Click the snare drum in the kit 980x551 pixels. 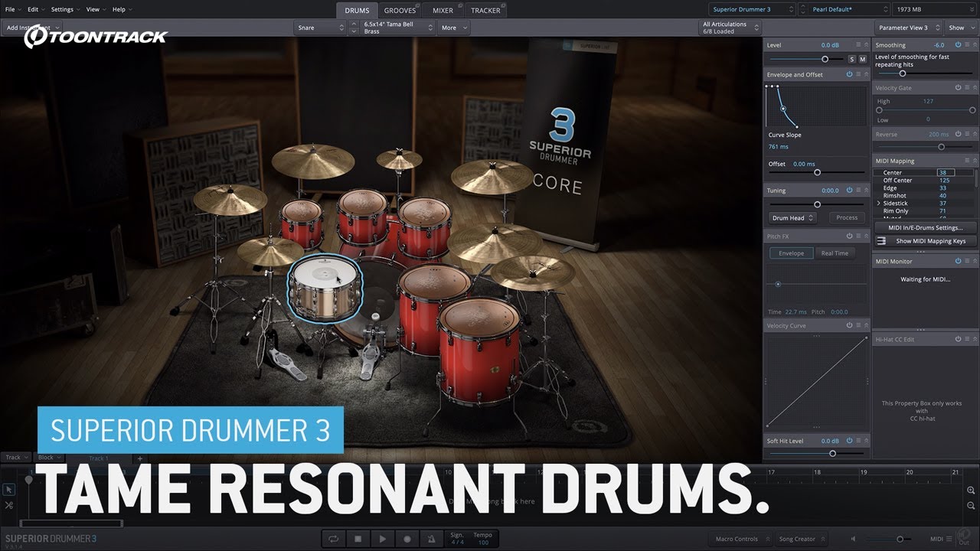click(325, 289)
